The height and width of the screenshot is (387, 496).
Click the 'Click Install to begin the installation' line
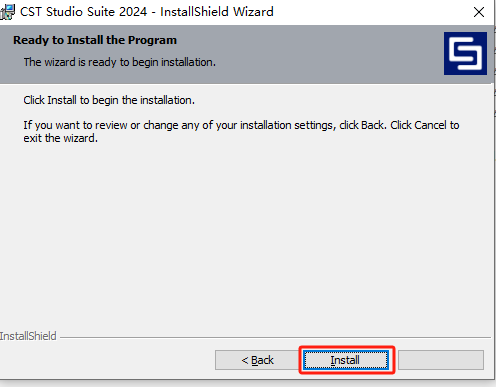coord(109,100)
